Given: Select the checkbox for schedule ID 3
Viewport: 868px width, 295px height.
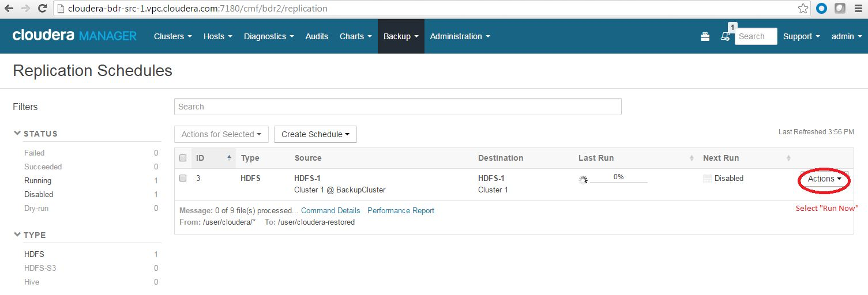Looking at the screenshot, I should tap(183, 178).
